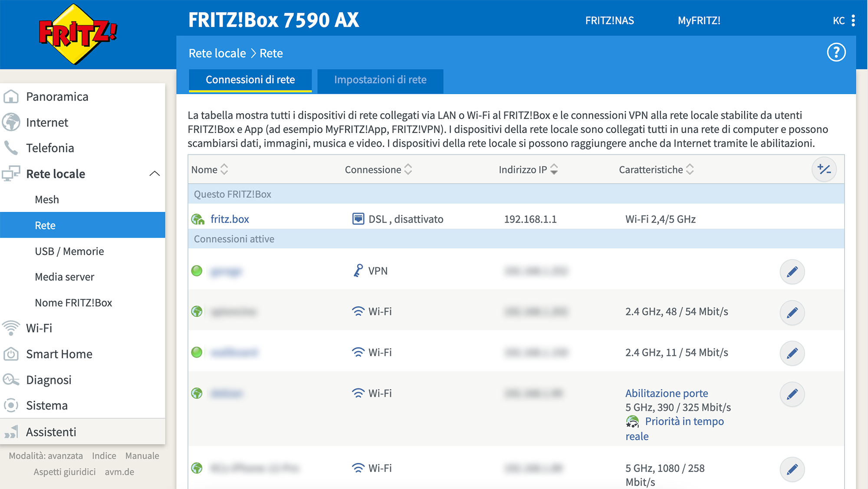Click the Assistenti icon
Image resolution: width=868 pixels, height=489 pixels.
pyautogui.click(x=11, y=432)
